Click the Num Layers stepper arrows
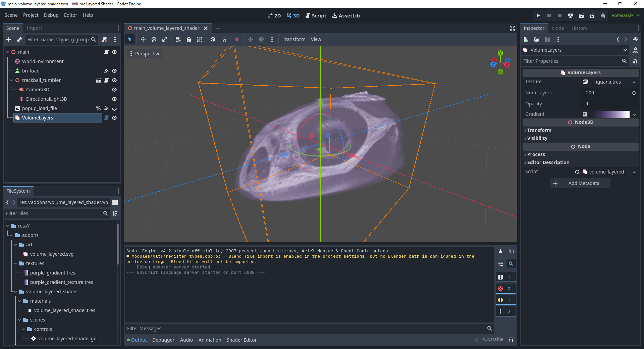This screenshot has width=644, height=349. 634,93
